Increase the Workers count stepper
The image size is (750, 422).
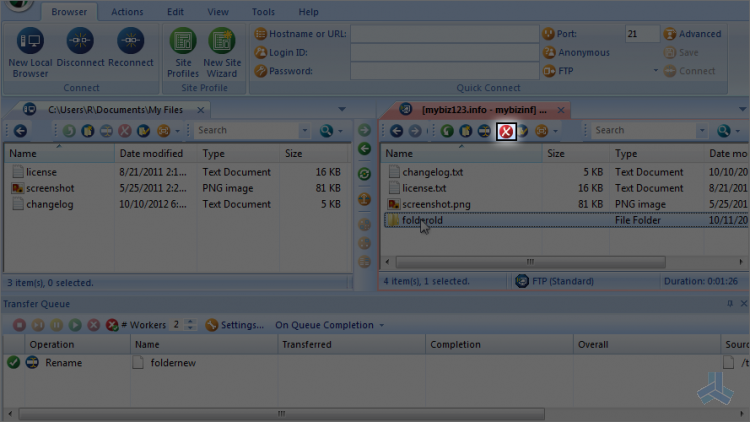tap(190, 322)
